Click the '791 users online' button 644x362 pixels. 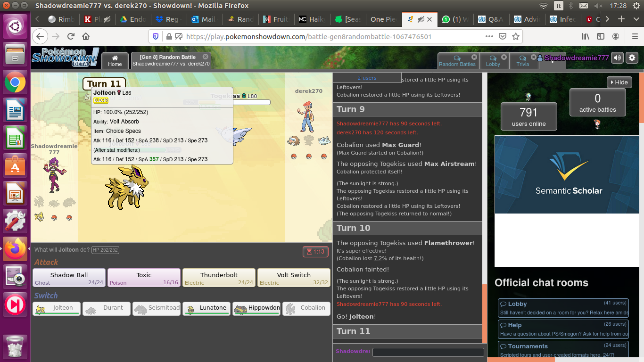[x=528, y=116]
